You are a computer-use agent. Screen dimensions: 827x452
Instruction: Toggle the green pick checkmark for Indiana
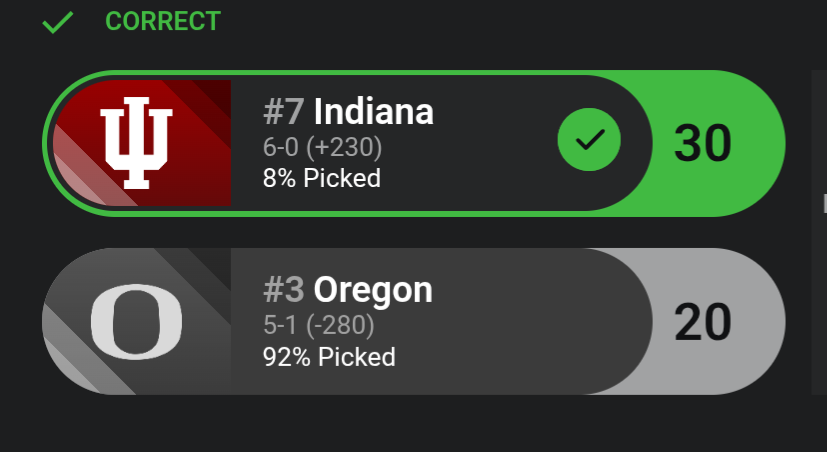[589, 141]
